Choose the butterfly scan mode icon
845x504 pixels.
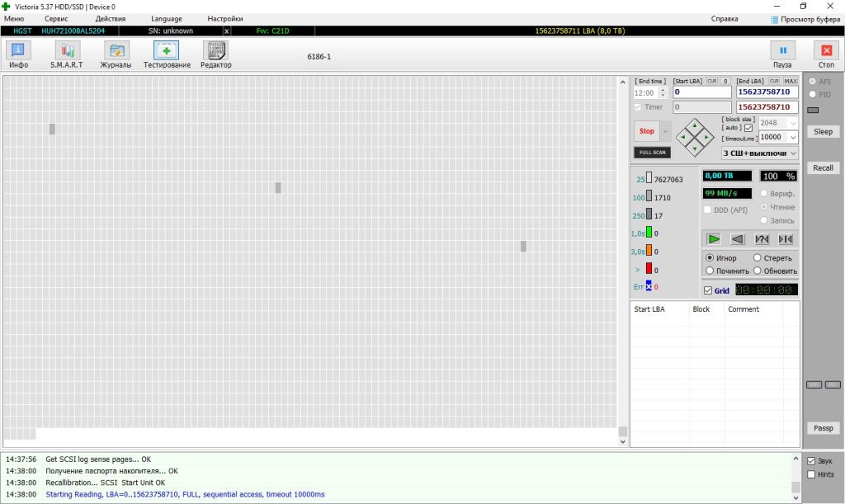[786, 239]
